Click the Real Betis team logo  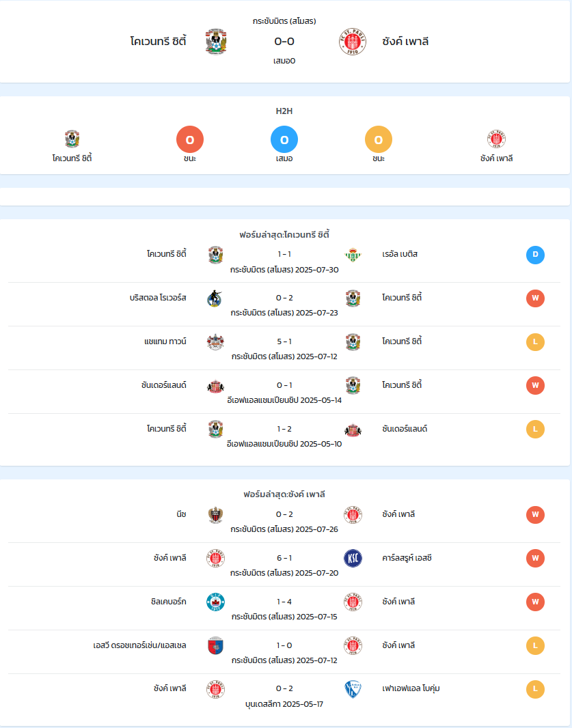pyautogui.click(x=353, y=255)
